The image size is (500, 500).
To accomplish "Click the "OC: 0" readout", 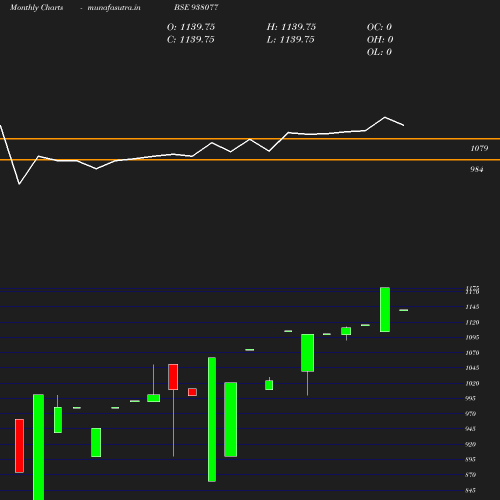I will pyautogui.click(x=379, y=27).
